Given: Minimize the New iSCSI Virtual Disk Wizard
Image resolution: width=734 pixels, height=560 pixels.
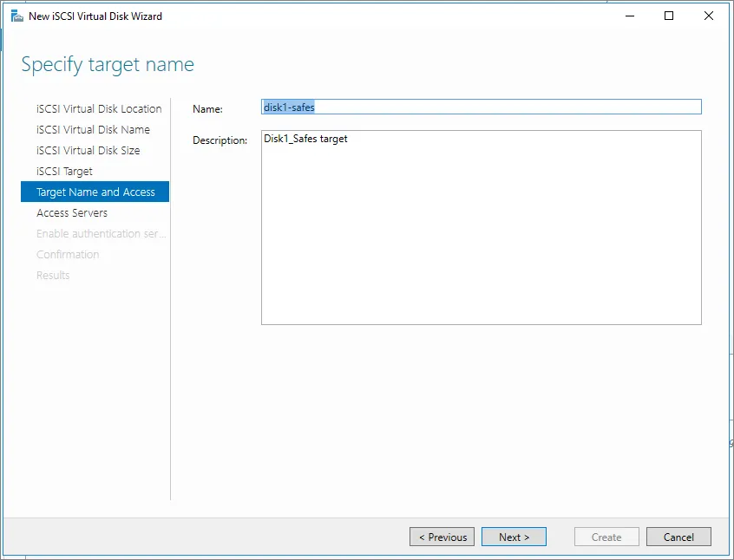Looking at the screenshot, I should pyautogui.click(x=628, y=16).
